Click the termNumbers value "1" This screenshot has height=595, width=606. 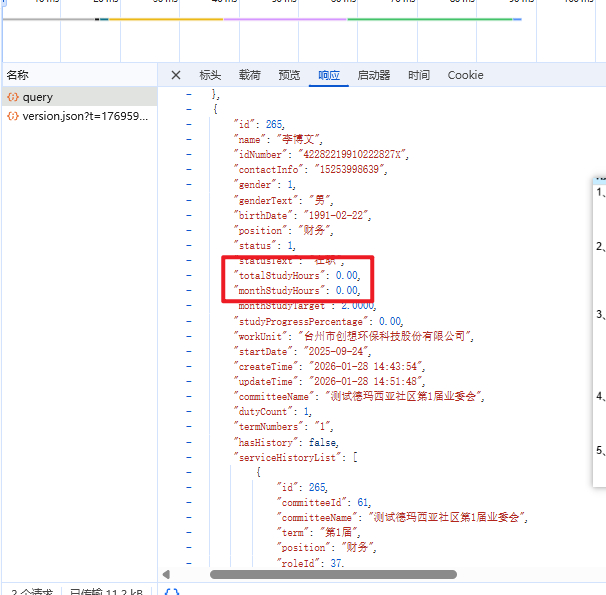[322, 427]
